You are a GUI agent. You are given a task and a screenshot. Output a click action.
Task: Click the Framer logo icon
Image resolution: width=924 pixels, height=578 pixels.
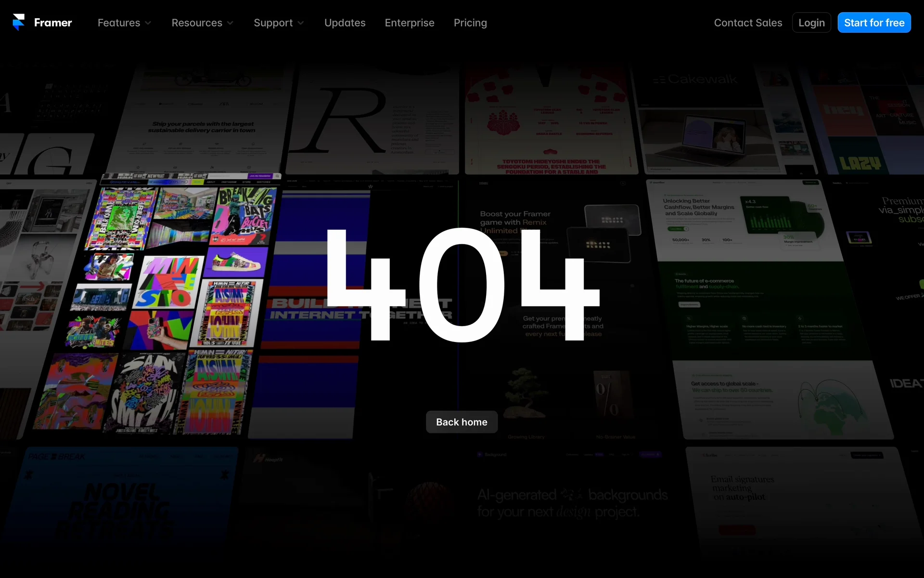(x=18, y=22)
